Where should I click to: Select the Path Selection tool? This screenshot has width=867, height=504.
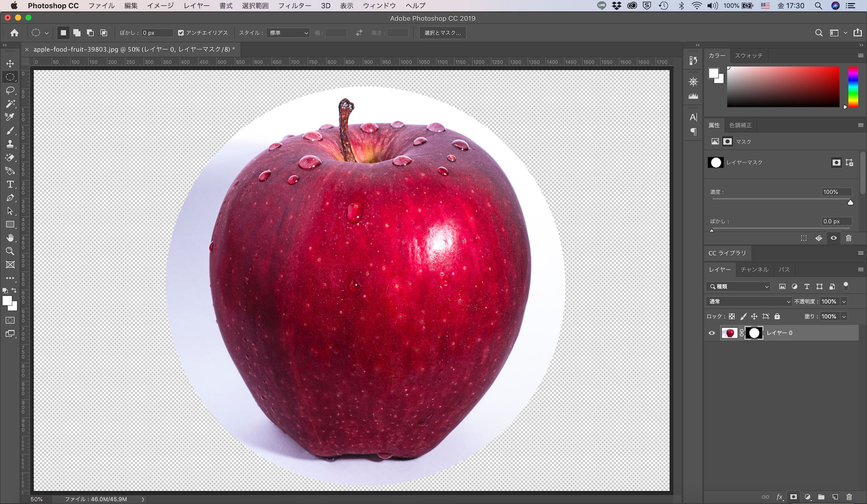point(10,211)
